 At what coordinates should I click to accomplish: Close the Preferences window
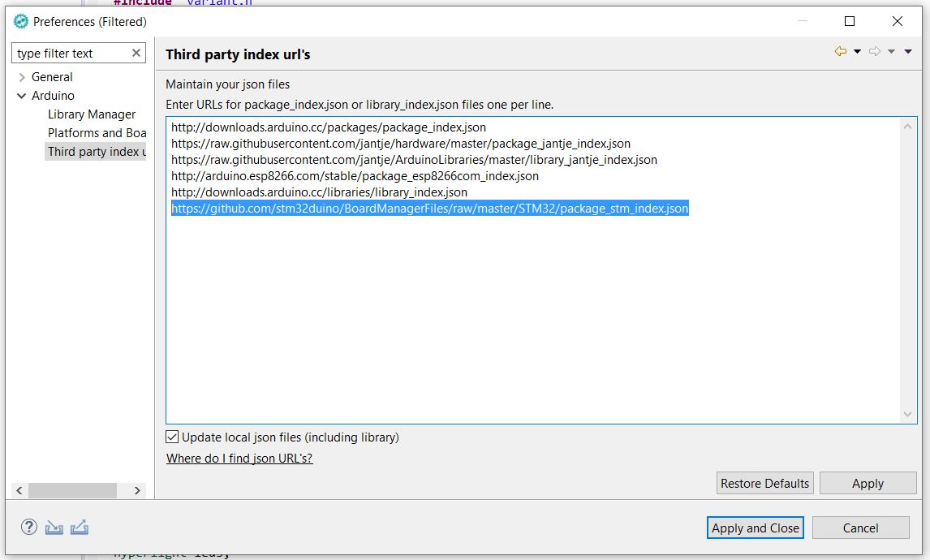click(898, 21)
